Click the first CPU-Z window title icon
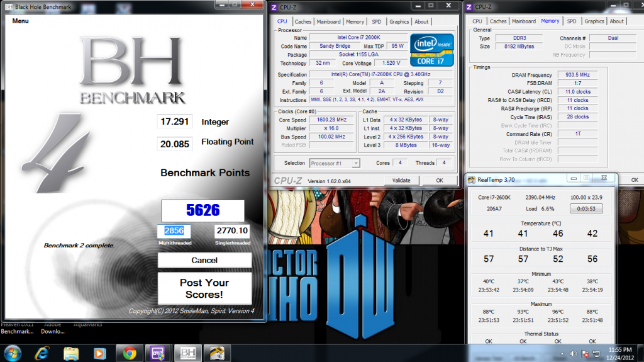 coord(274,7)
